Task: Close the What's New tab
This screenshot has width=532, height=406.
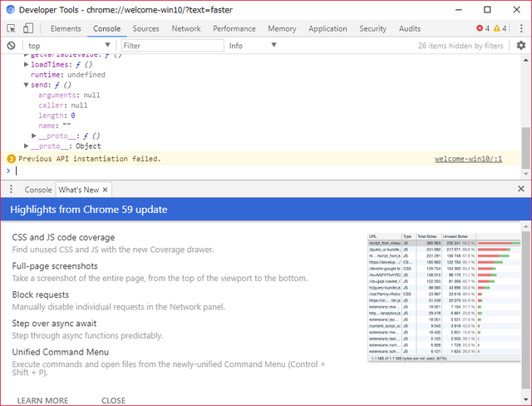Action: click(x=106, y=190)
